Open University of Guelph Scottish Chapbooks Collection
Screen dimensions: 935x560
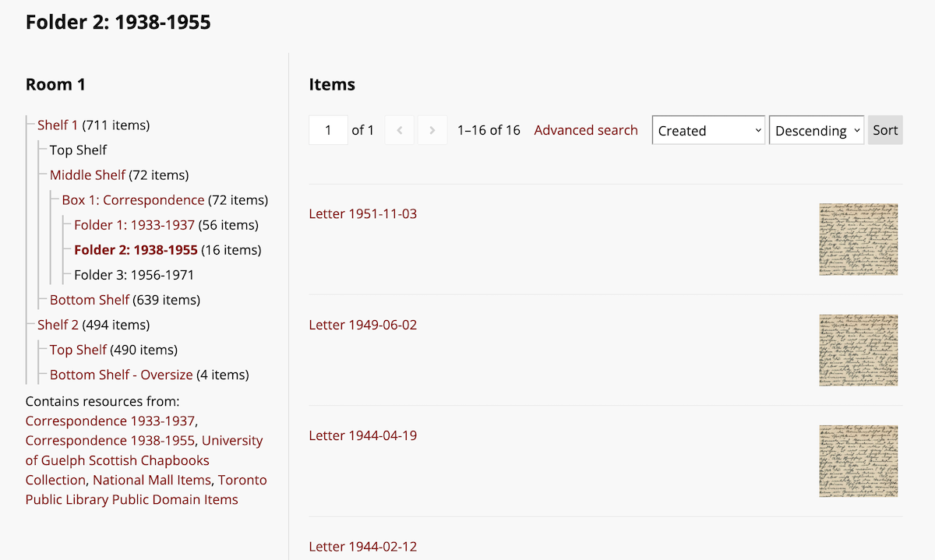click(x=144, y=460)
